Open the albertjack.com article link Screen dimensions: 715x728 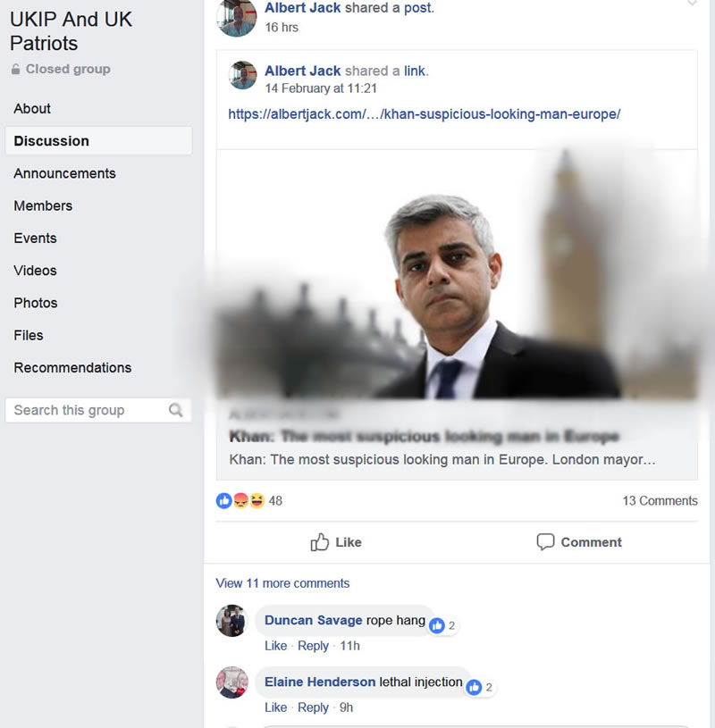[424, 114]
